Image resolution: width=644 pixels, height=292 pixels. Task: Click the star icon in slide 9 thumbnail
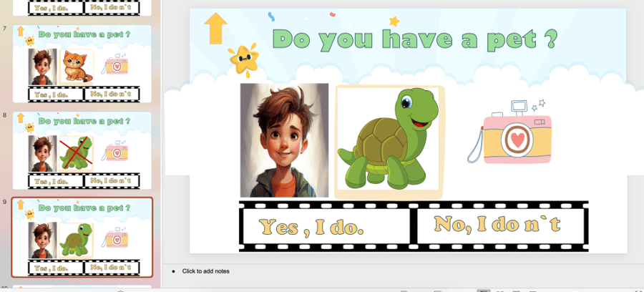click(29, 215)
